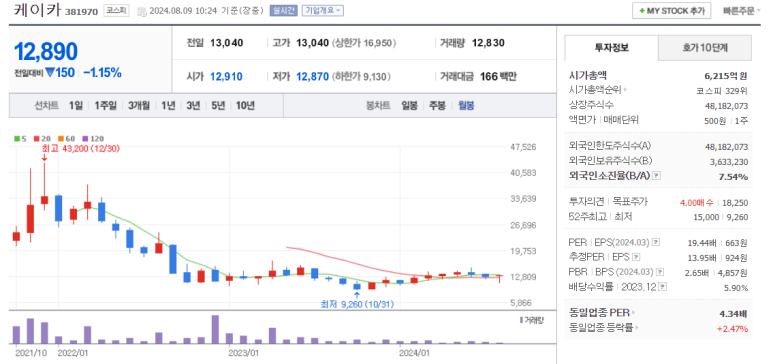Click the tallest volume bar in the 거래량 chart

(215, 329)
